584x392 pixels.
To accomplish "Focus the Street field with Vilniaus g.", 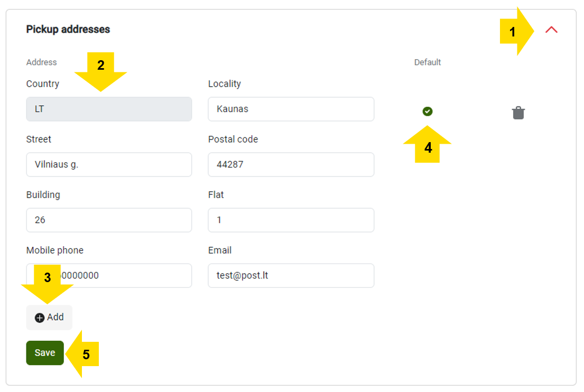I will [x=109, y=164].
